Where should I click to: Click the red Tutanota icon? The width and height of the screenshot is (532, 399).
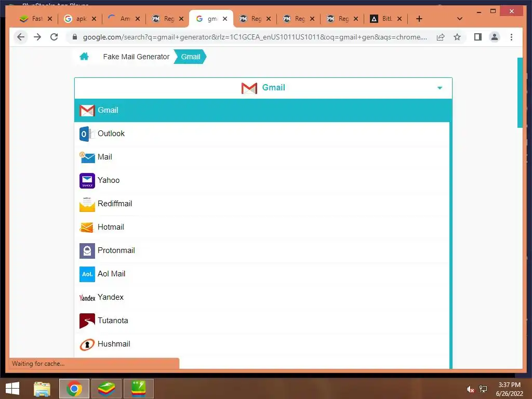point(87,321)
